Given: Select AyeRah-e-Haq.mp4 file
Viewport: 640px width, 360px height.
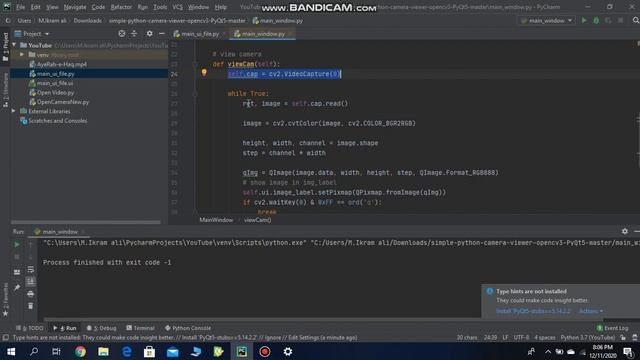Looking at the screenshot, I should [61, 64].
